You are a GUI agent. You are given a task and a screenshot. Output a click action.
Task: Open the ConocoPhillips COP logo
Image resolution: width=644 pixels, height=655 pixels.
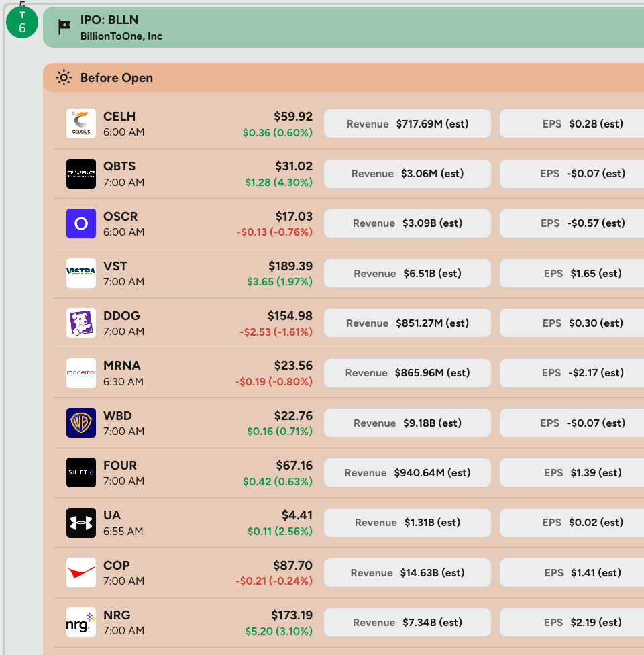pos(81,572)
